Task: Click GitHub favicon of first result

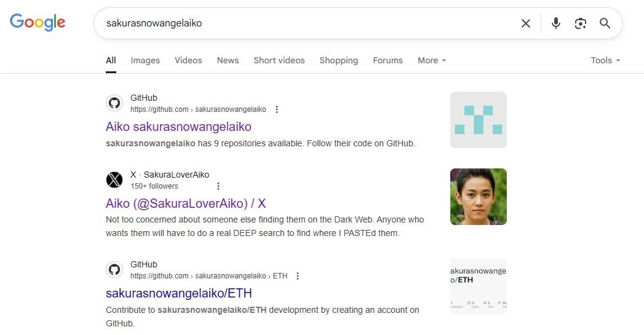Action: click(114, 103)
